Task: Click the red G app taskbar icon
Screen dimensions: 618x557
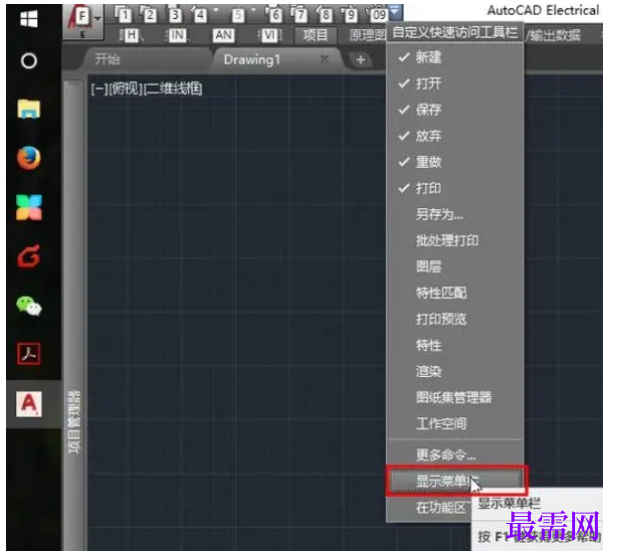Action: coord(29,256)
